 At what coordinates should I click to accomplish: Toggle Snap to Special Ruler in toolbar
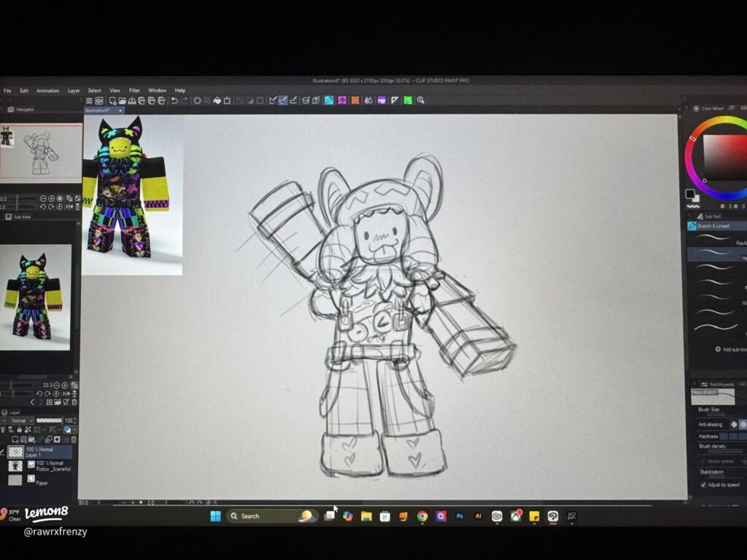click(283, 101)
